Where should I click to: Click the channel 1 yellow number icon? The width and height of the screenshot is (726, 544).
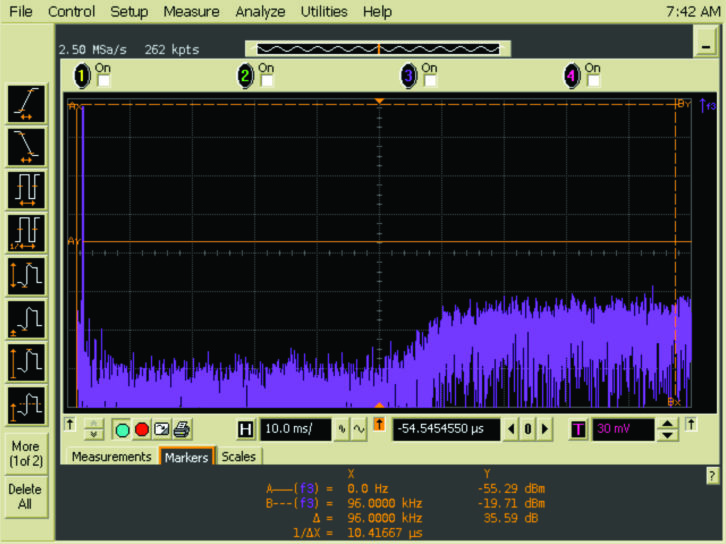(82, 75)
